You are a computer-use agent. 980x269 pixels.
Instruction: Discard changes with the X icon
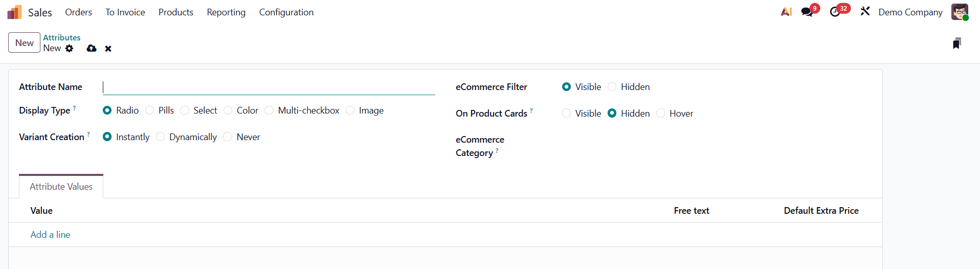108,49
